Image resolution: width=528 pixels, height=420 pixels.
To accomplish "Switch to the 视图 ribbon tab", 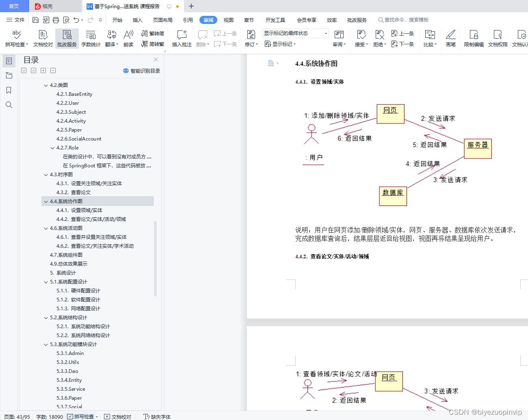I will [x=228, y=19].
